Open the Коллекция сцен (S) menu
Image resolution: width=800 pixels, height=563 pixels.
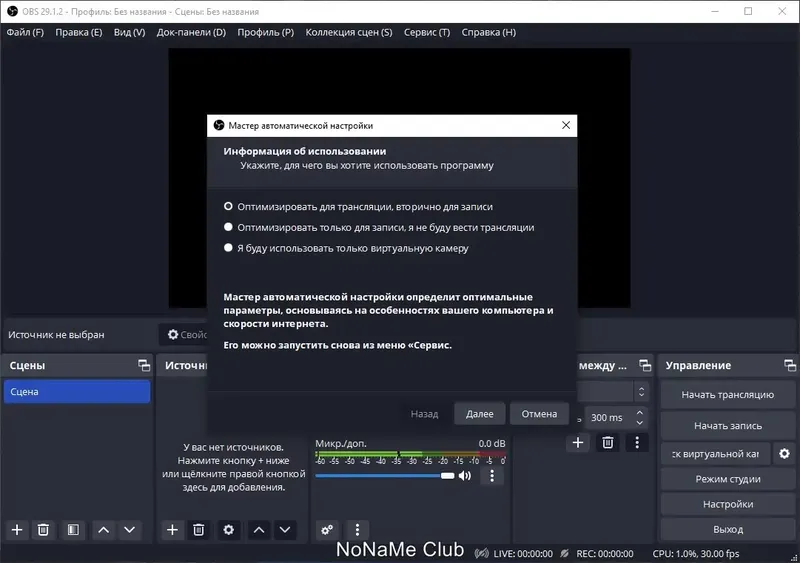click(349, 32)
